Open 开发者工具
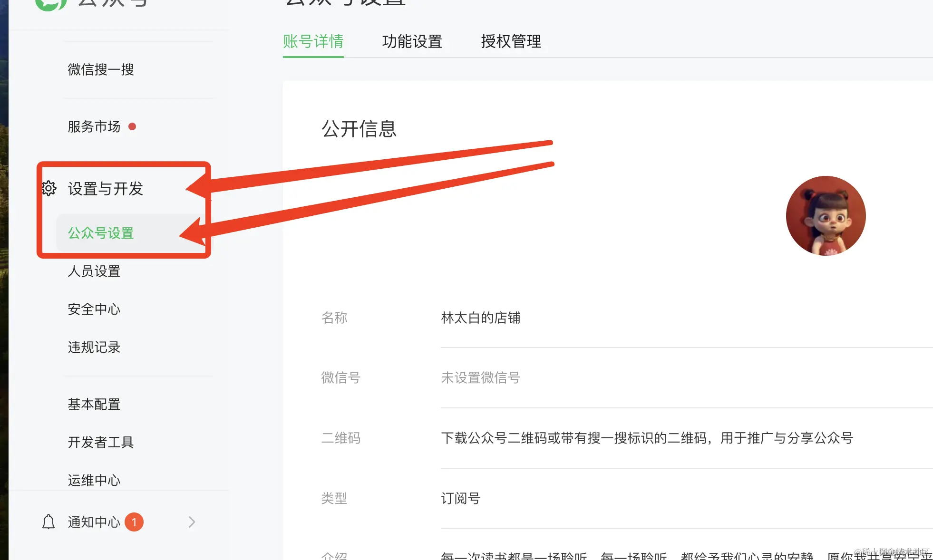The width and height of the screenshot is (933, 560). [x=100, y=443]
